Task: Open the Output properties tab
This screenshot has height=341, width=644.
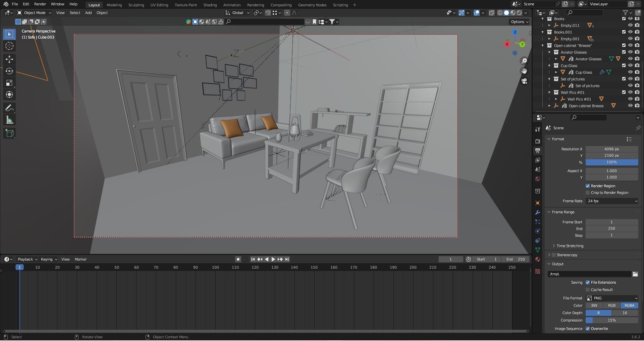Action: pos(538,151)
